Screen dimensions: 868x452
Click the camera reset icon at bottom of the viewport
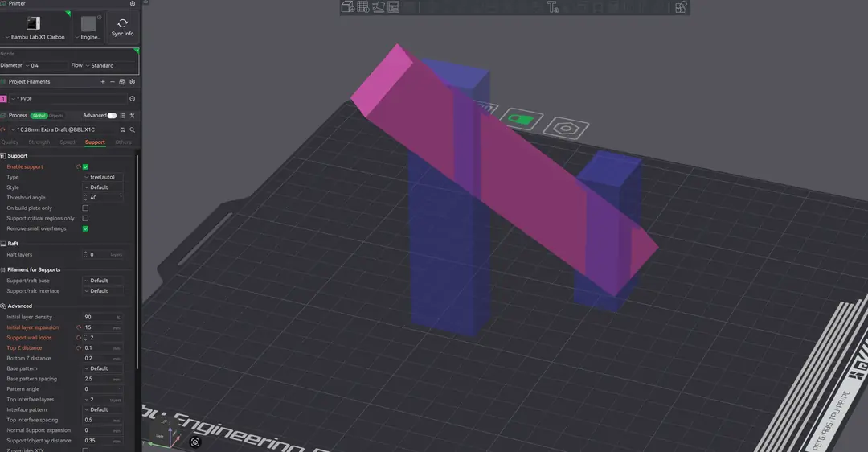click(194, 442)
